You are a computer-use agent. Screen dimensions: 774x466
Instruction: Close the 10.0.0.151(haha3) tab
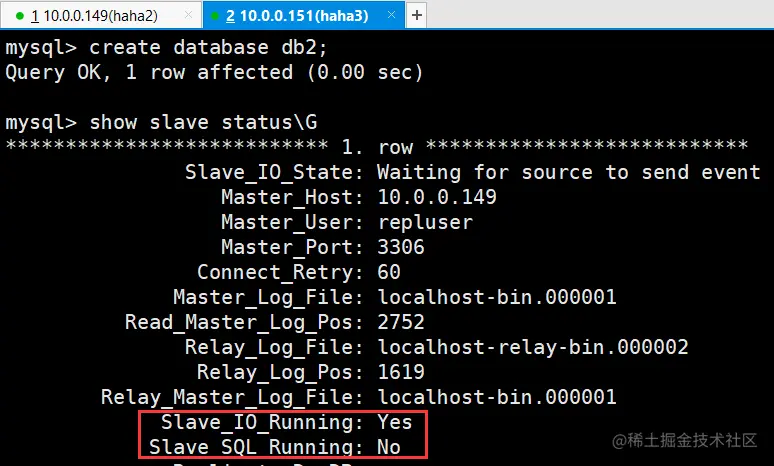click(391, 15)
